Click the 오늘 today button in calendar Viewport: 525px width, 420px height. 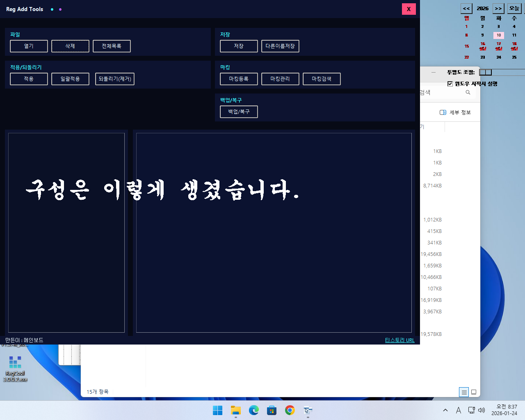(514, 8)
